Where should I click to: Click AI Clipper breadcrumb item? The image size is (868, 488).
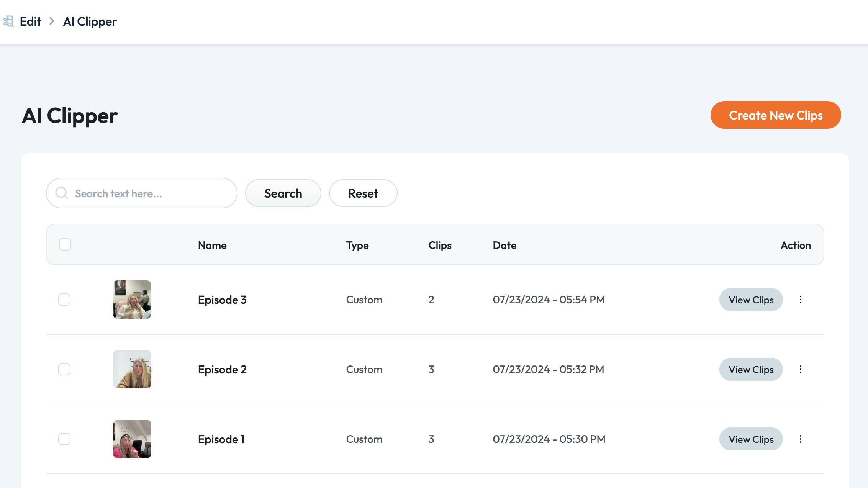pyautogui.click(x=90, y=21)
